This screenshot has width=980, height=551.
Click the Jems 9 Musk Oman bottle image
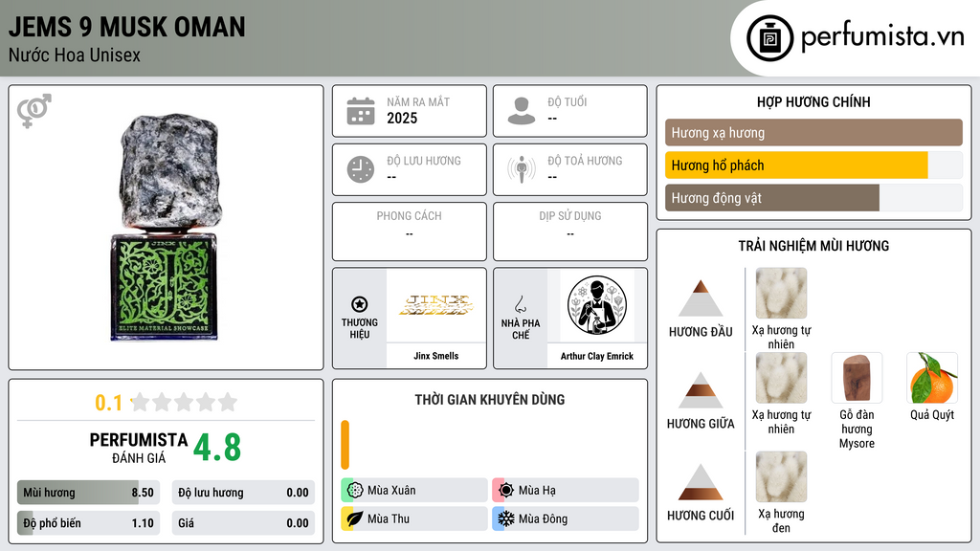[167, 228]
